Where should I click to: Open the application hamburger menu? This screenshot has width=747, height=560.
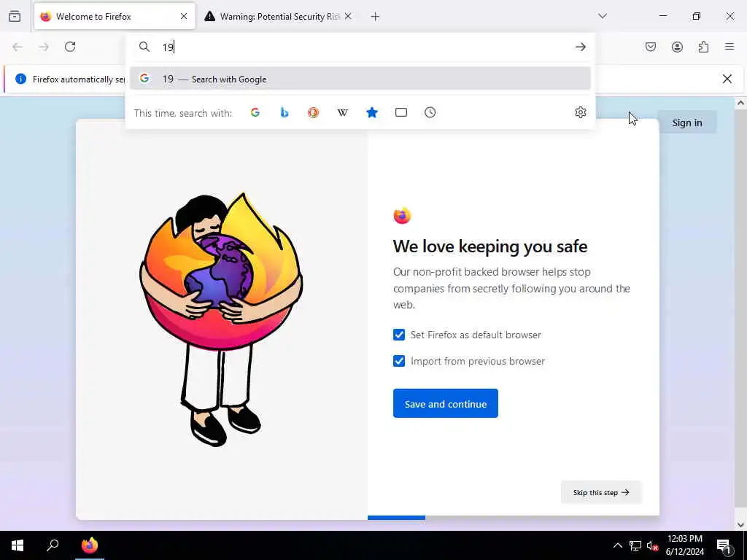coord(729,47)
